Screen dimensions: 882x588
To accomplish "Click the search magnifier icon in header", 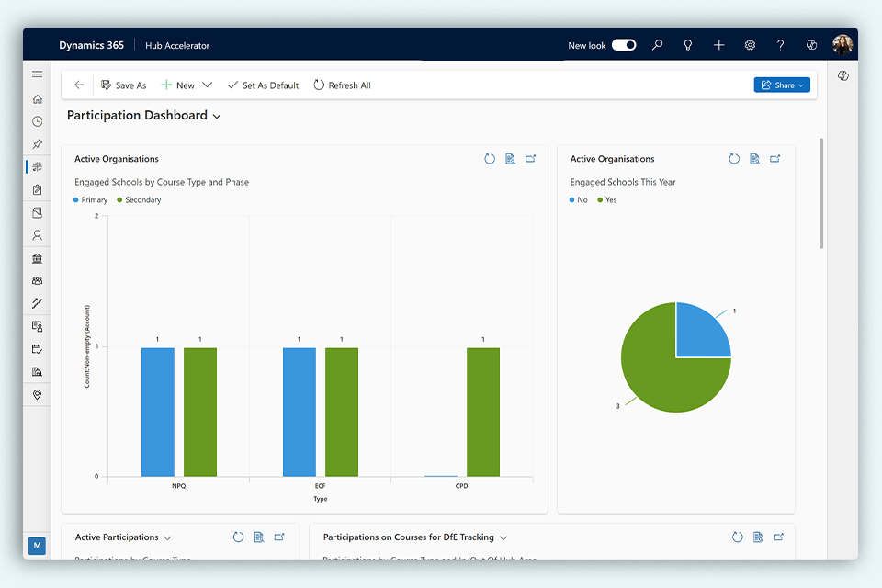I will click(x=658, y=45).
